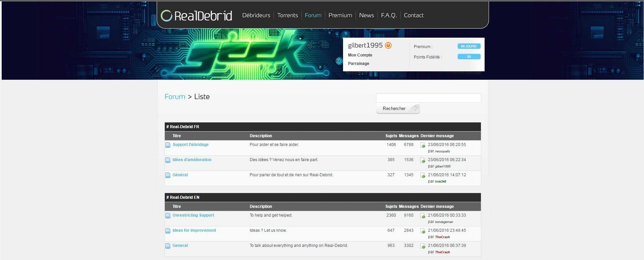Open the News menu item
Viewport: 644px width, 260px height.
point(367,15)
